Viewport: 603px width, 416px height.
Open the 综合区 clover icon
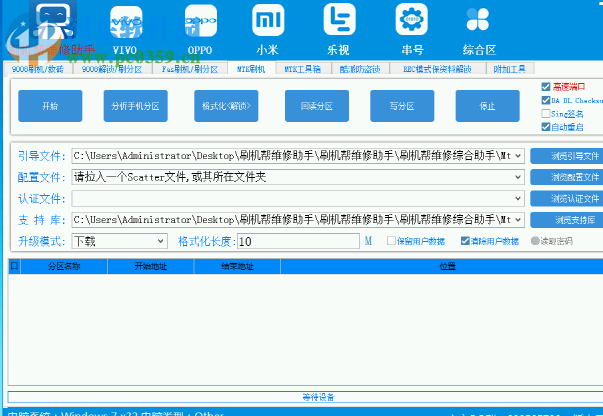tap(478, 19)
